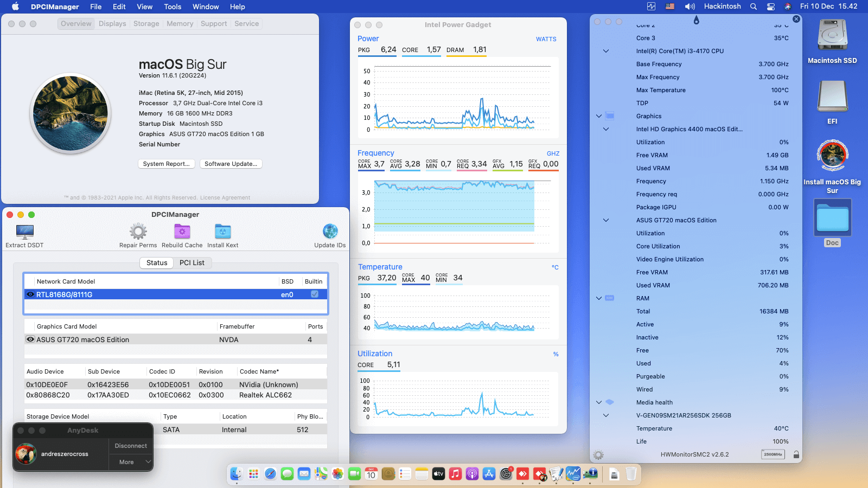
Task: Open App Store from the Dock
Action: pos(489,474)
